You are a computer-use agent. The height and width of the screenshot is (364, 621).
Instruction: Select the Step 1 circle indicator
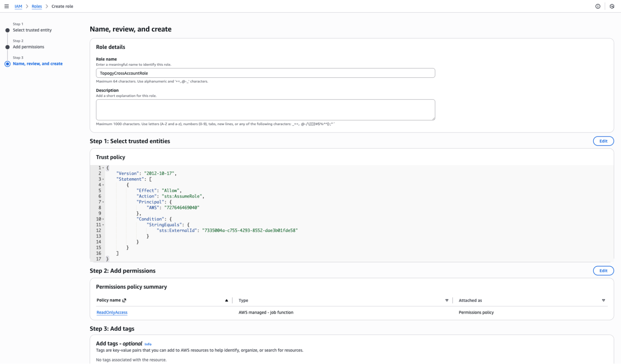(x=7, y=30)
